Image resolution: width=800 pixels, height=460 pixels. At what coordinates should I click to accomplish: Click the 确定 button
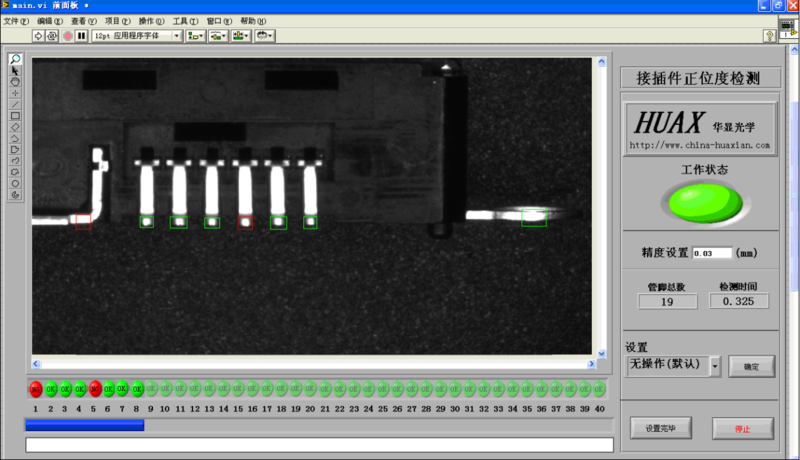pos(751,367)
